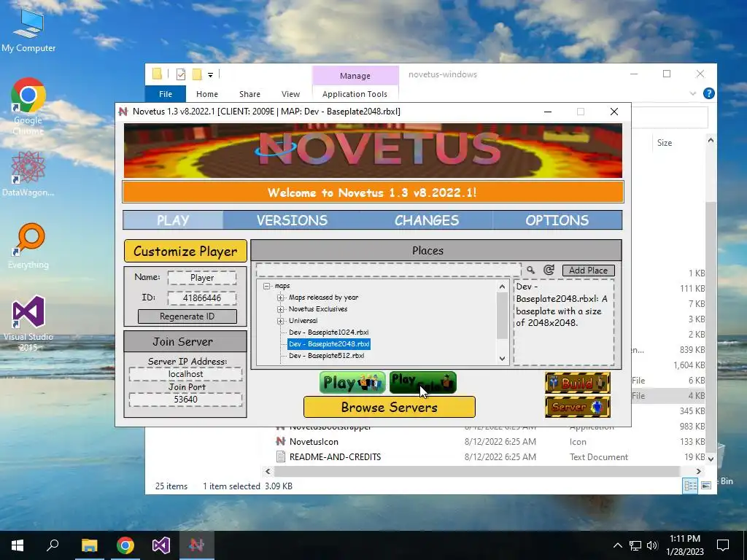
Task: Click the properties checkmark icon in Explorer title bar
Action: 181,74
